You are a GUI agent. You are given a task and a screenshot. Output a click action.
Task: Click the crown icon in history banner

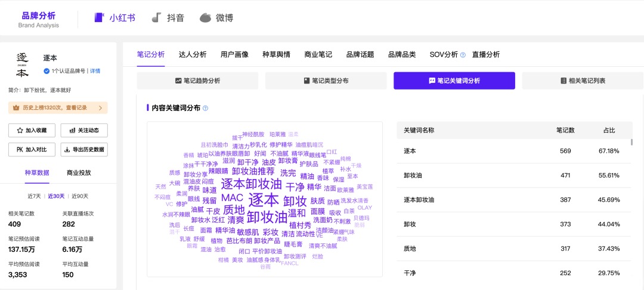click(x=17, y=108)
